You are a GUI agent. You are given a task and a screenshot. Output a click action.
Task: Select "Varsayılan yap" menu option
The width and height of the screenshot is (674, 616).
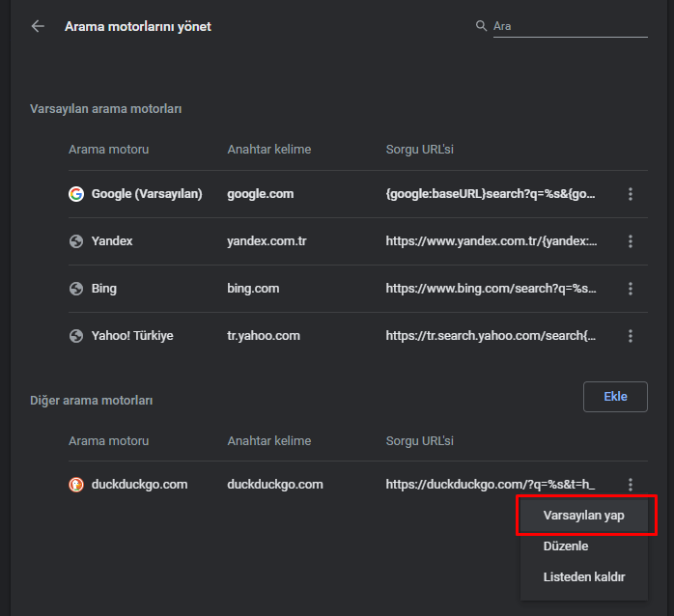(584, 516)
